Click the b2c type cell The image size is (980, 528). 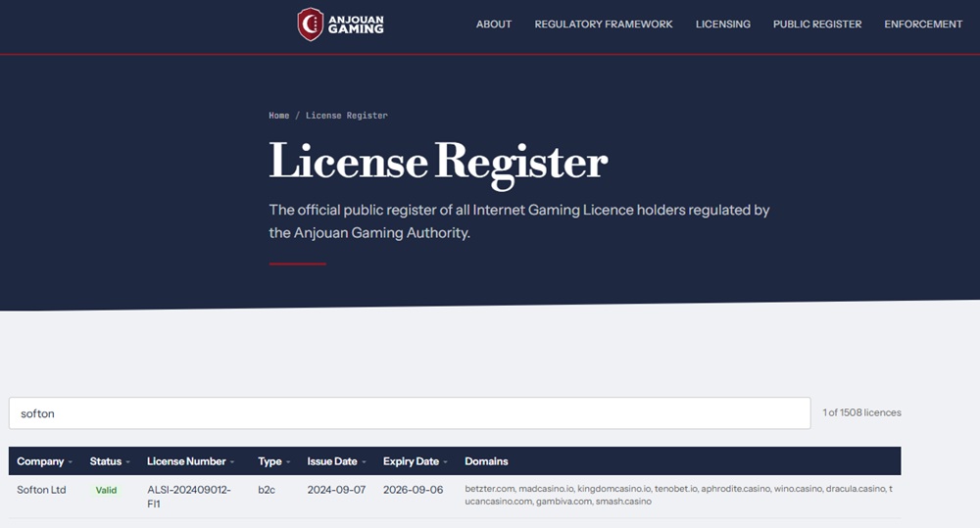coord(267,490)
